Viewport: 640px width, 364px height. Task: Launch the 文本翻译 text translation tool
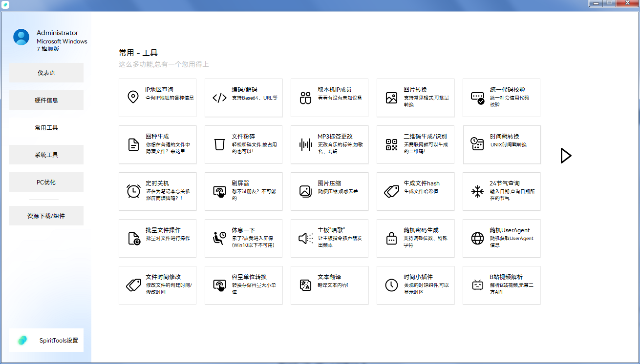pyautogui.click(x=329, y=285)
